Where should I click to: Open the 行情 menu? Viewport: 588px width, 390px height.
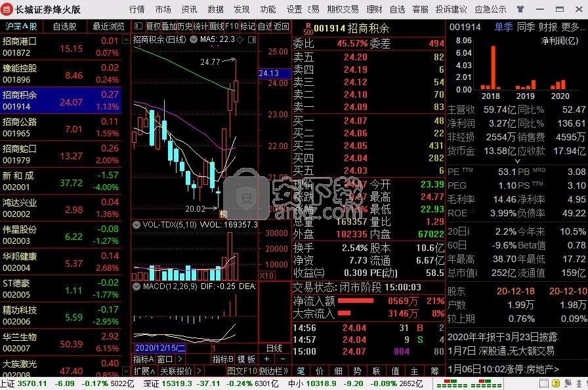point(136,9)
